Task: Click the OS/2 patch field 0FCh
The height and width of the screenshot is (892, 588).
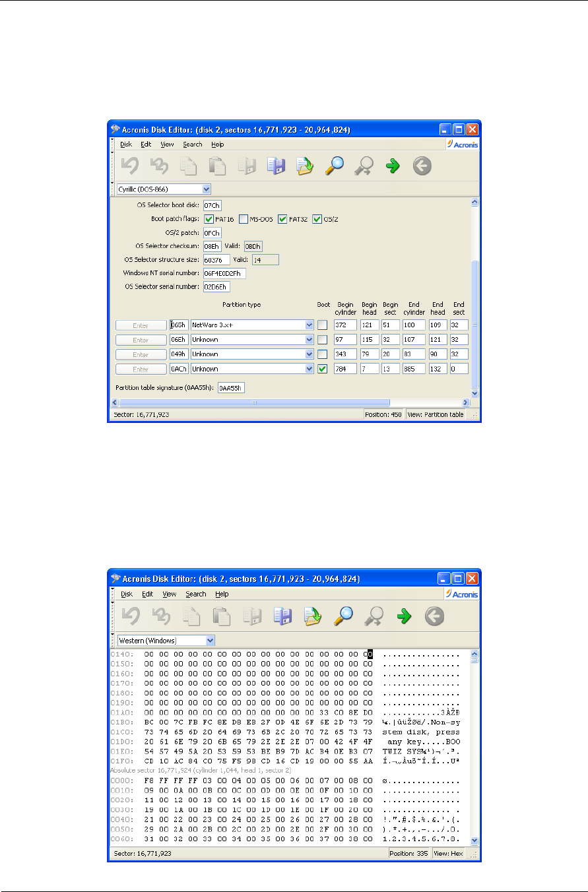Action: tap(212, 232)
